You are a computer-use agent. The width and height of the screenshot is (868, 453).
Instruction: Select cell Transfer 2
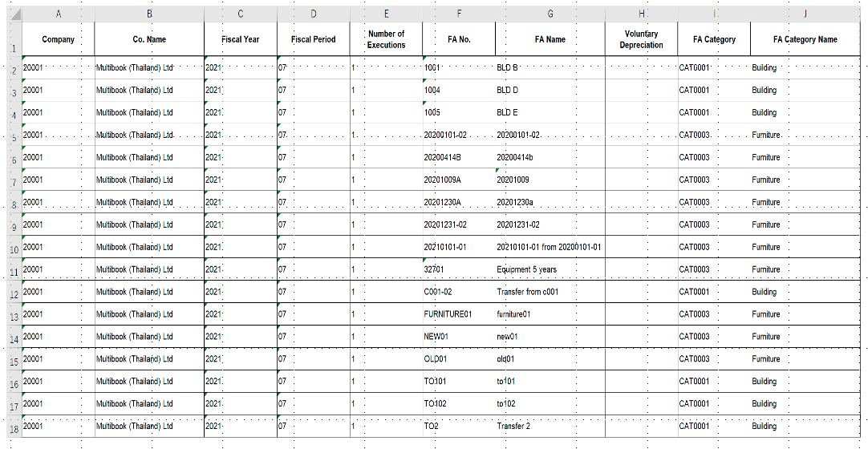click(x=550, y=426)
